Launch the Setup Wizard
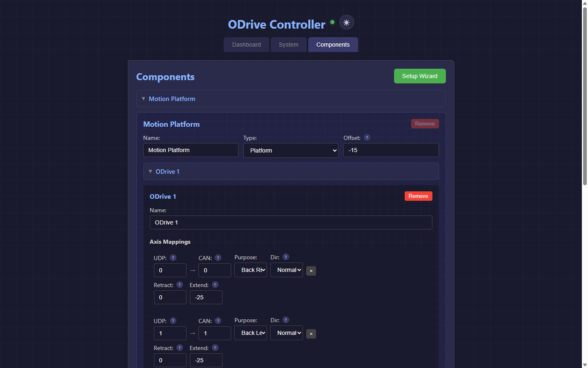588x368 pixels. (420, 76)
